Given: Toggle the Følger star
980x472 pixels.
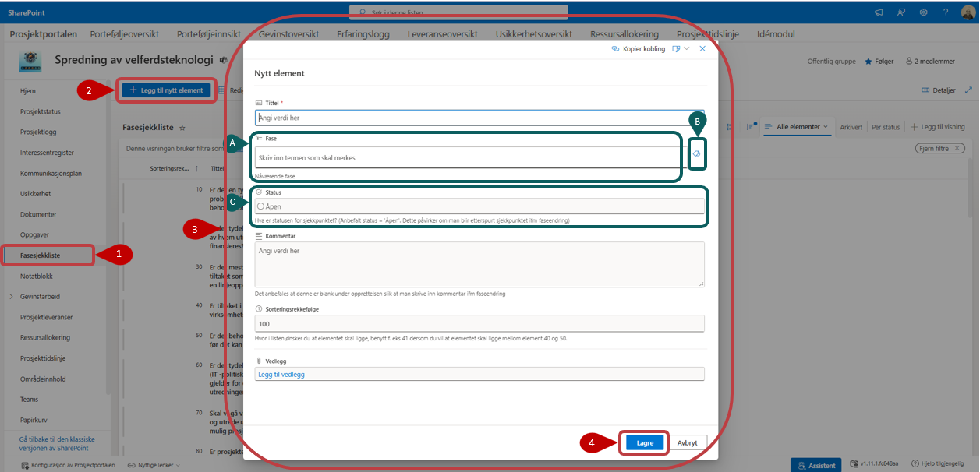Looking at the screenshot, I should click(x=879, y=61).
